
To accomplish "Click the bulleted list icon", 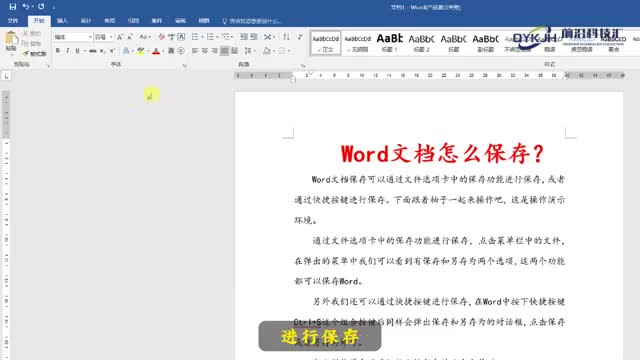I will [x=195, y=37].
